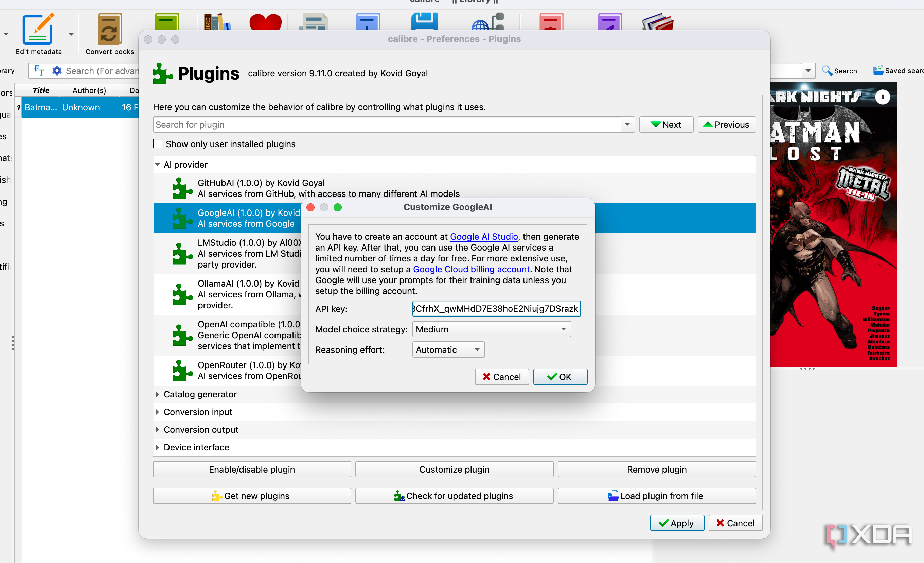The width and height of the screenshot is (924, 563).
Task: Select the Batma... book row in library
Action: point(80,107)
